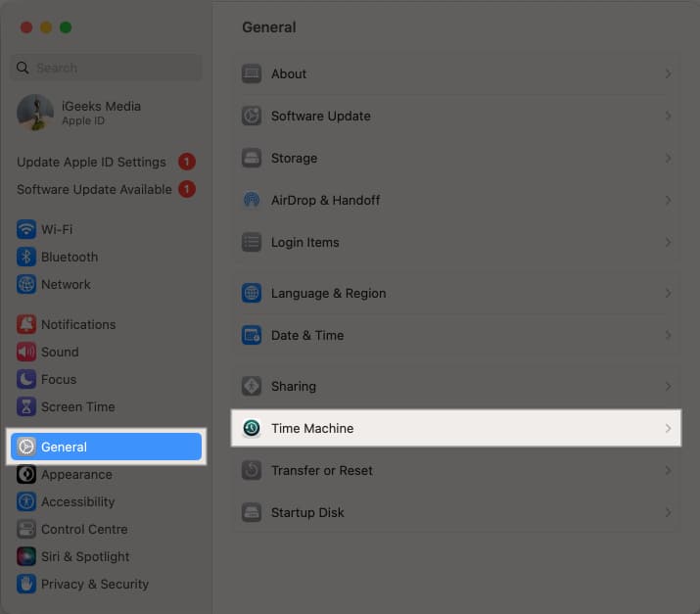Viewport: 700px width, 614px height.
Task: Open Update Apple ID Settings
Action: 91,163
